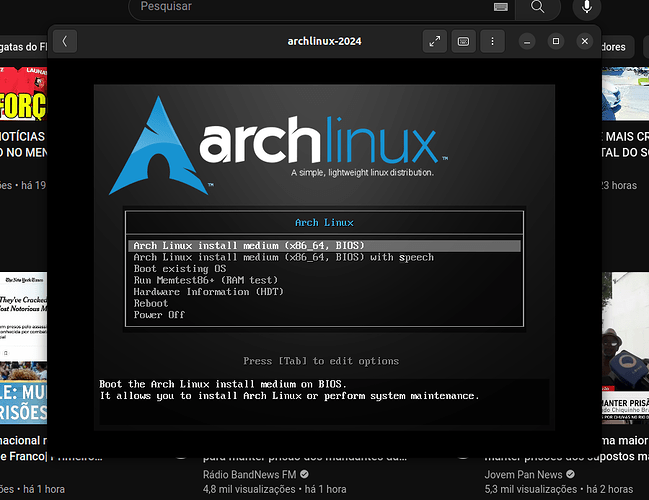Select 'Arch Linux install medium (x86_64, BIOS)' entry
649x500 pixels.
point(324,246)
